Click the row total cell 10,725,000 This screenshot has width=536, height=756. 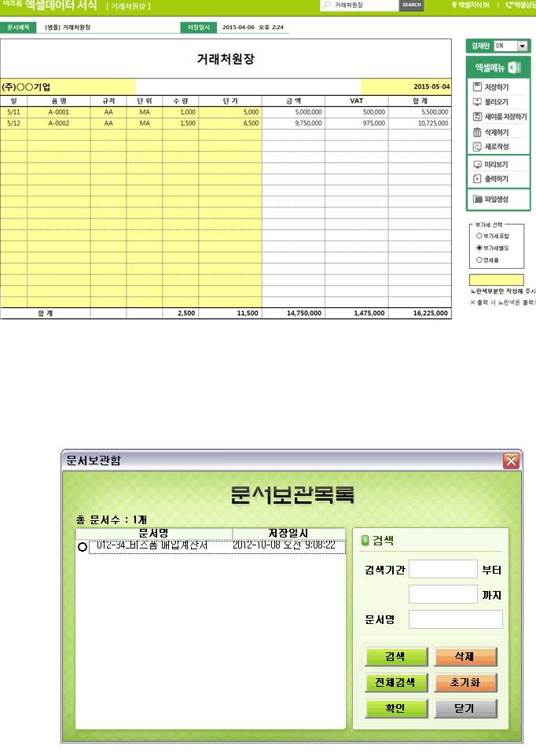(420, 123)
